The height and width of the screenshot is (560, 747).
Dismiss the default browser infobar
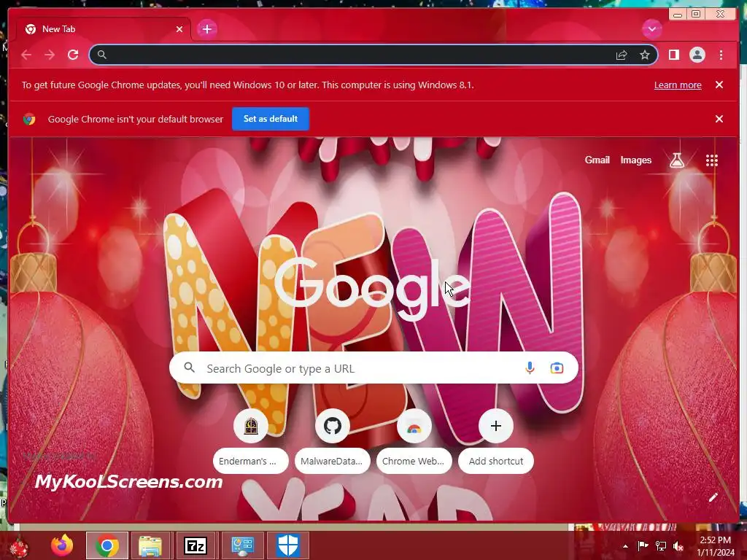pos(719,119)
